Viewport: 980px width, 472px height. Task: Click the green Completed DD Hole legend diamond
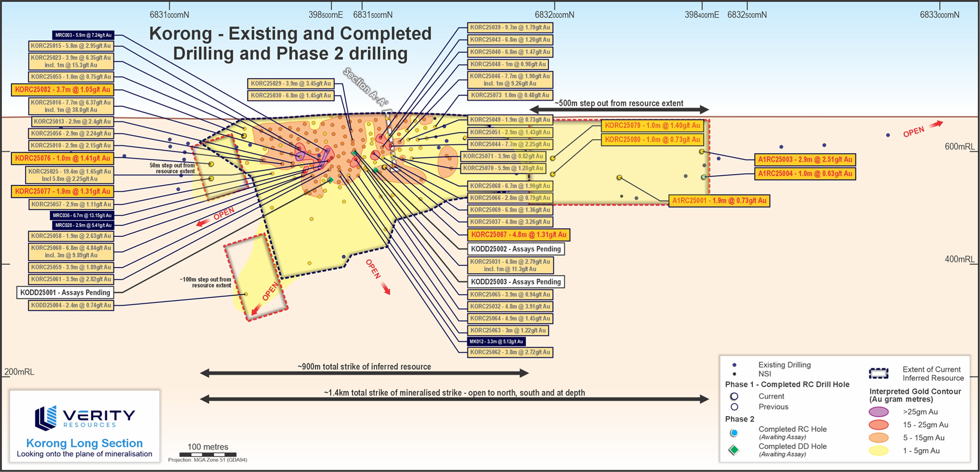(734, 450)
